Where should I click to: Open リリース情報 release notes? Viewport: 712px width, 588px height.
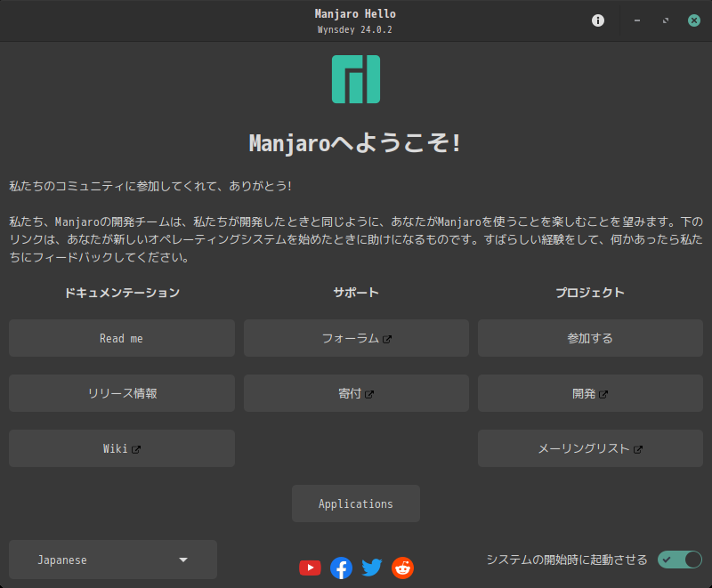pos(122,393)
